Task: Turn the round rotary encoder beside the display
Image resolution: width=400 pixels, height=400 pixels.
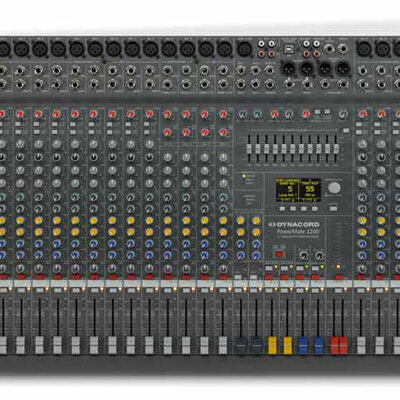Action: point(334,188)
